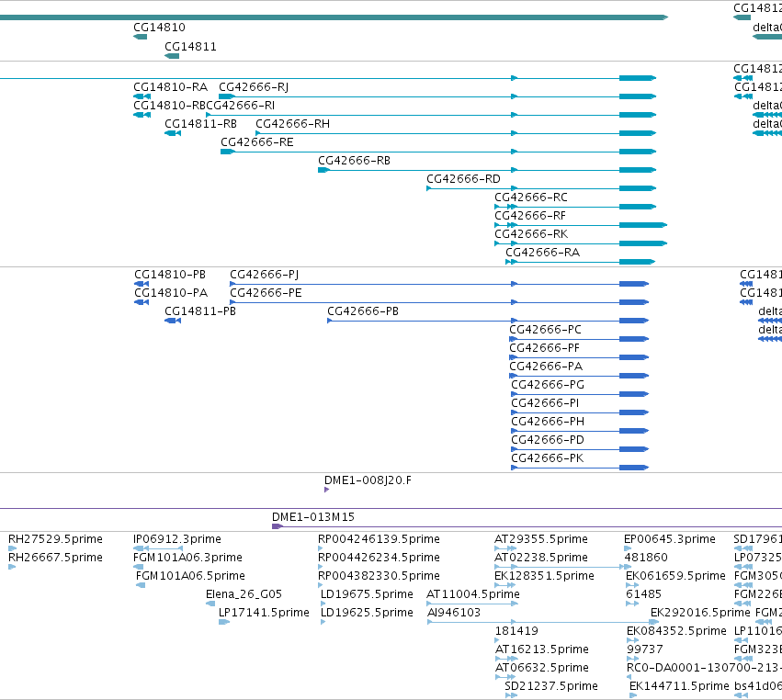Select CDS CG42666-PI
The width and height of the screenshot is (782, 700).
pos(545,404)
